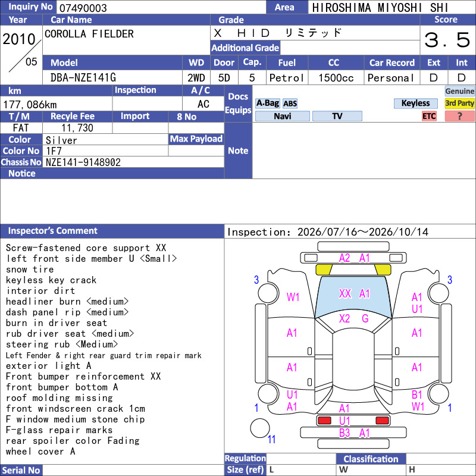
Task: Click the ABS equipment badge
Action: click(x=290, y=104)
